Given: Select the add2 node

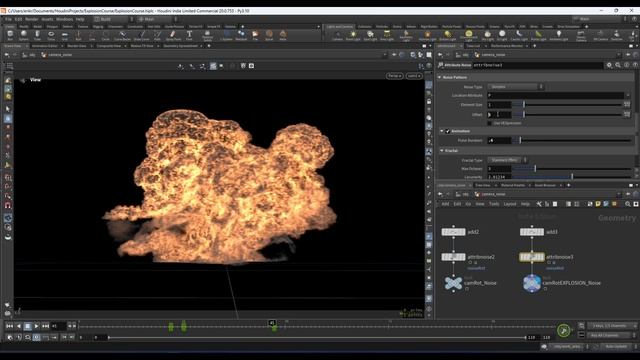Looking at the screenshot, I should (453, 232).
